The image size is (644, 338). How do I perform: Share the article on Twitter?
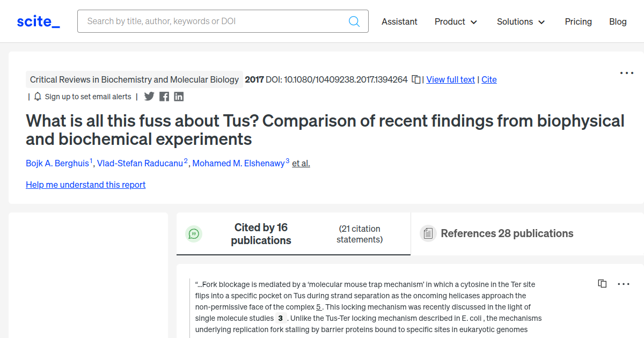pos(149,97)
